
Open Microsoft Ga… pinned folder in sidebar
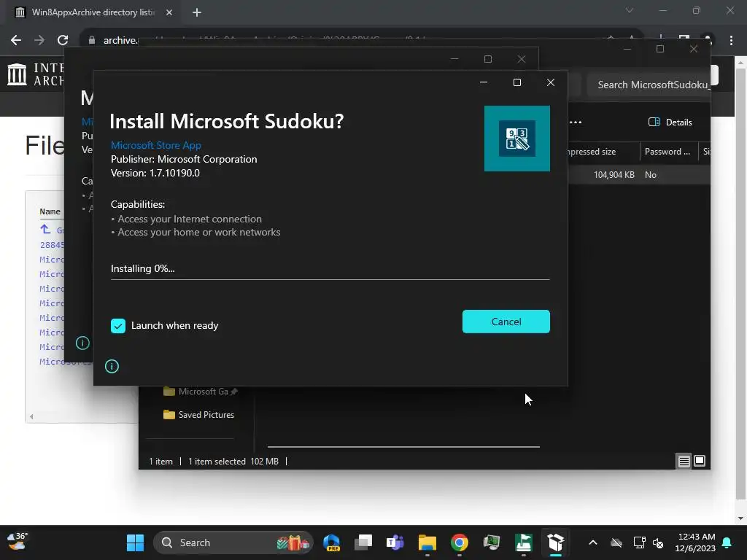[200, 392]
